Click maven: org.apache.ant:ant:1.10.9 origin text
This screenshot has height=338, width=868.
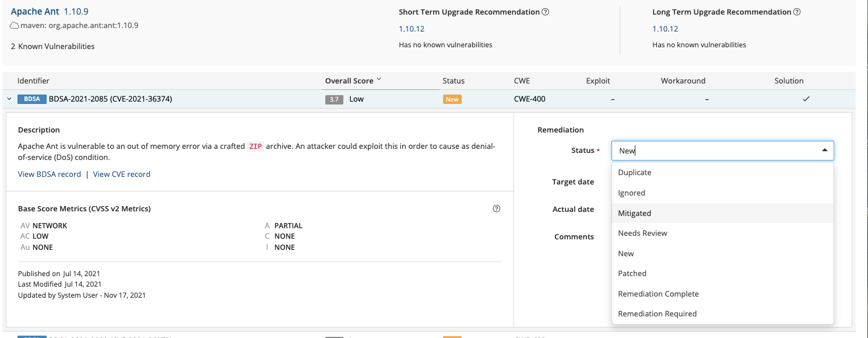(x=79, y=26)
